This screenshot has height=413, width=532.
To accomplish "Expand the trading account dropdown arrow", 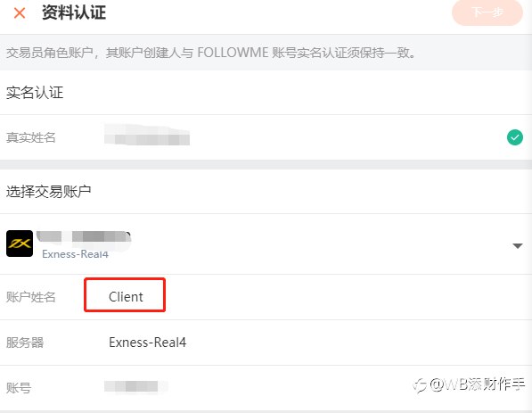I will click(518, 246).
